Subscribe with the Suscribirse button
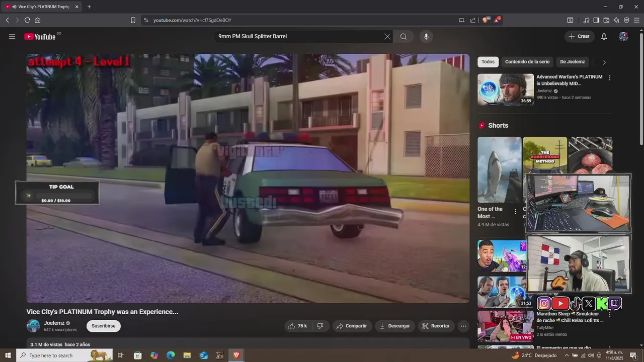 104,326
